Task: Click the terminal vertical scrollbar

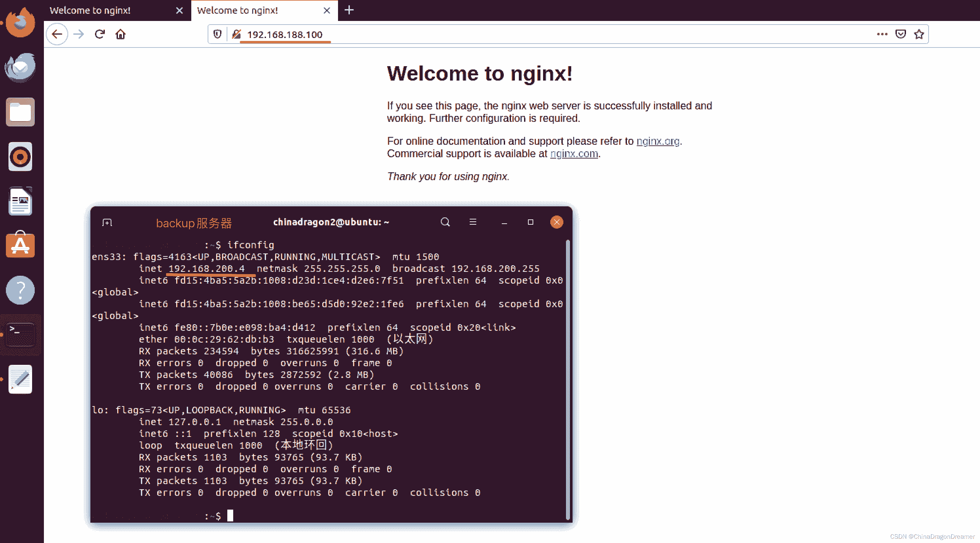Action: pos(568,380)
